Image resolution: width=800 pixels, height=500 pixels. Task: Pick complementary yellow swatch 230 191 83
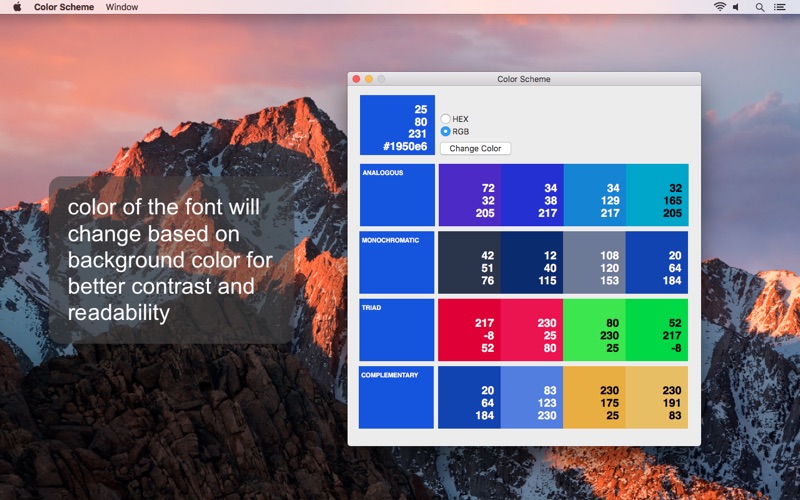pyautogui.click(x=657, y=397)
